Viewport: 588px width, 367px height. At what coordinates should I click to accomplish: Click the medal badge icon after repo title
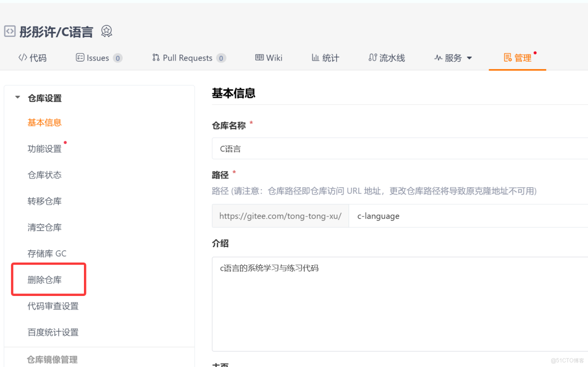[x=106, y=31]
